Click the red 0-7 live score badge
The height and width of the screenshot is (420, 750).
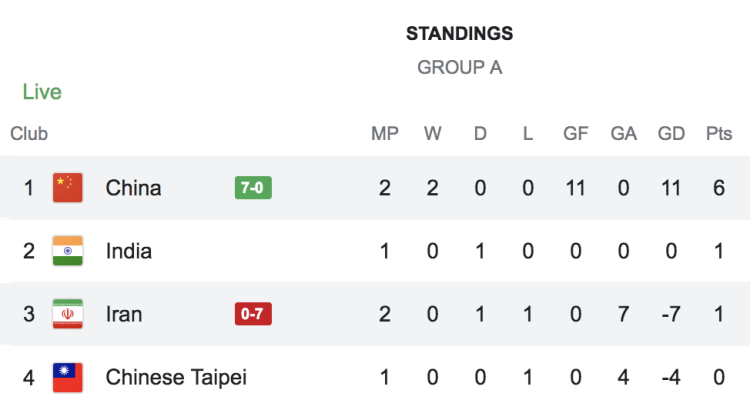253,314
